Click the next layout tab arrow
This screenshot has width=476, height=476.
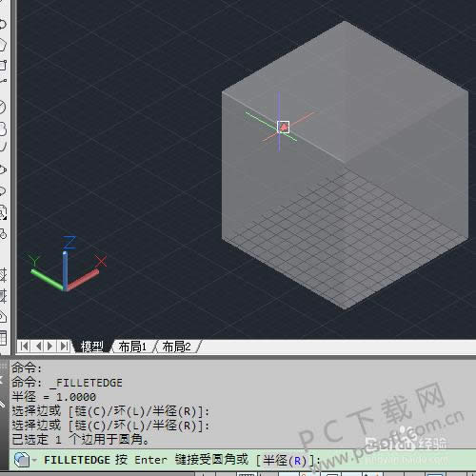coord(50,346)
